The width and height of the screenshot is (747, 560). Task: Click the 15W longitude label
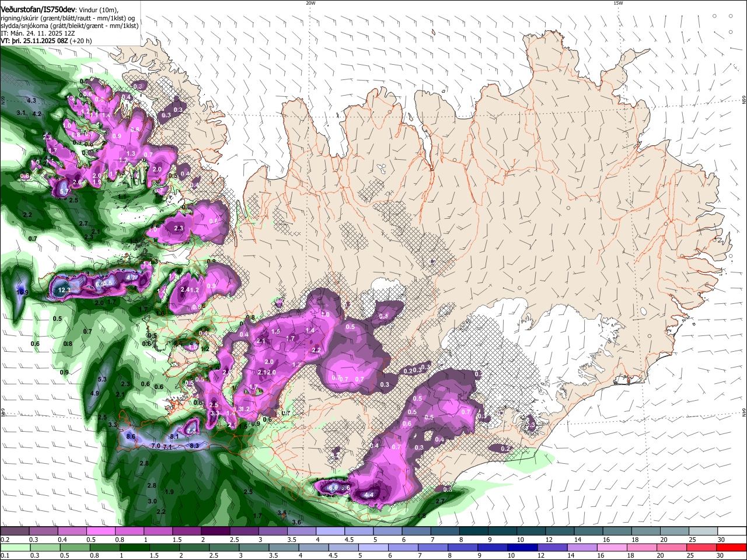[618, 3]
